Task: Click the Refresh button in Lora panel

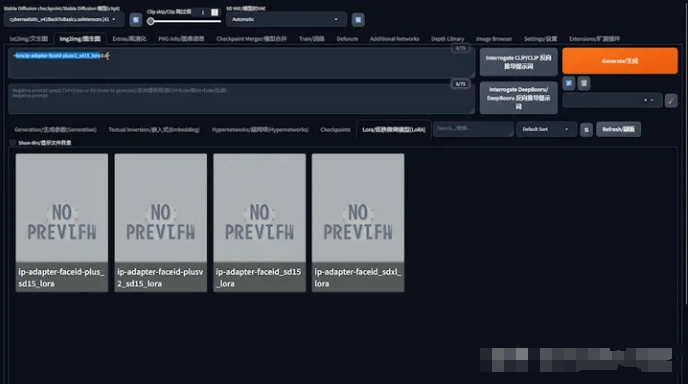Action: (x=618, y=129)
